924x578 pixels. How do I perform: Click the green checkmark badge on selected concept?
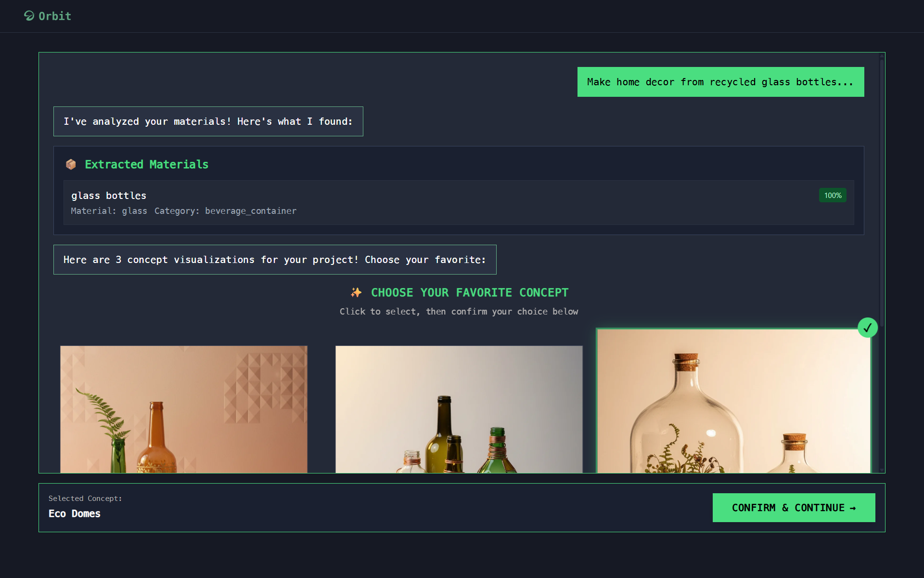(867, 328)
